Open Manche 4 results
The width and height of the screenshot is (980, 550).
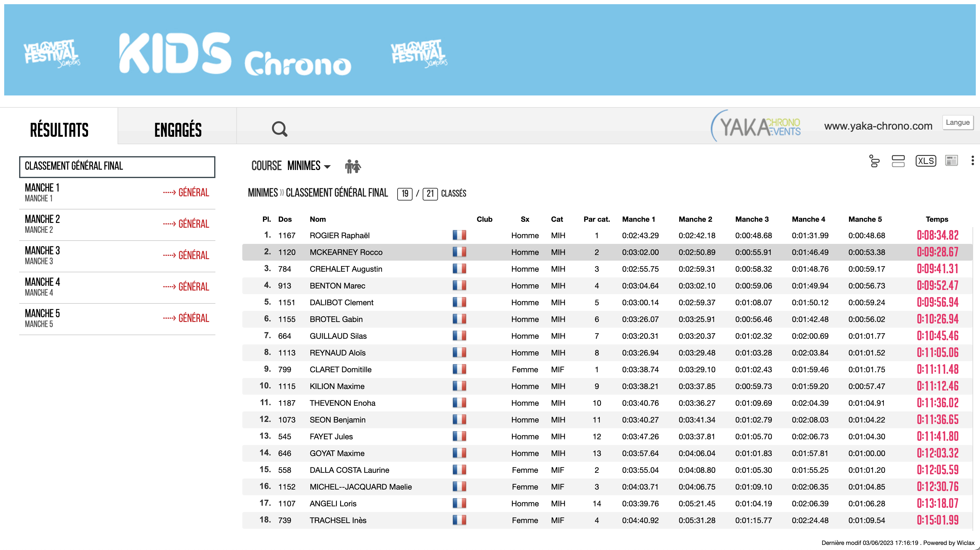pyautogui.click(x=42, y=287)
